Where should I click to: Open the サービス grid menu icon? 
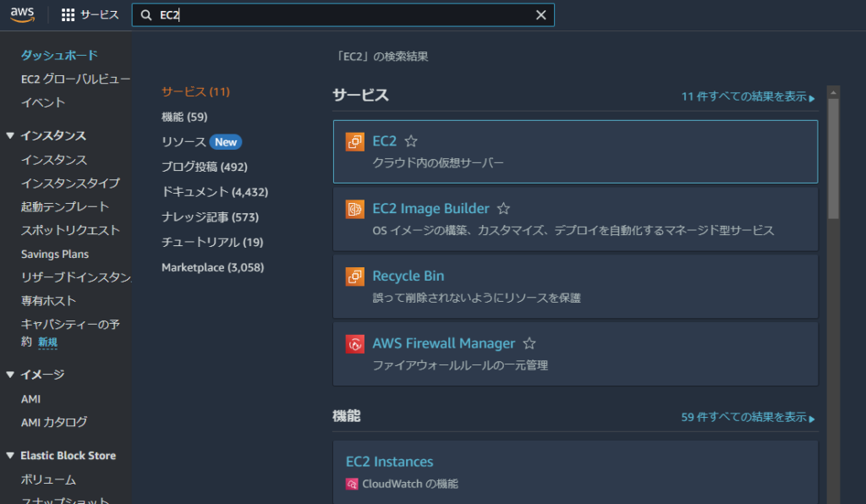69,15
